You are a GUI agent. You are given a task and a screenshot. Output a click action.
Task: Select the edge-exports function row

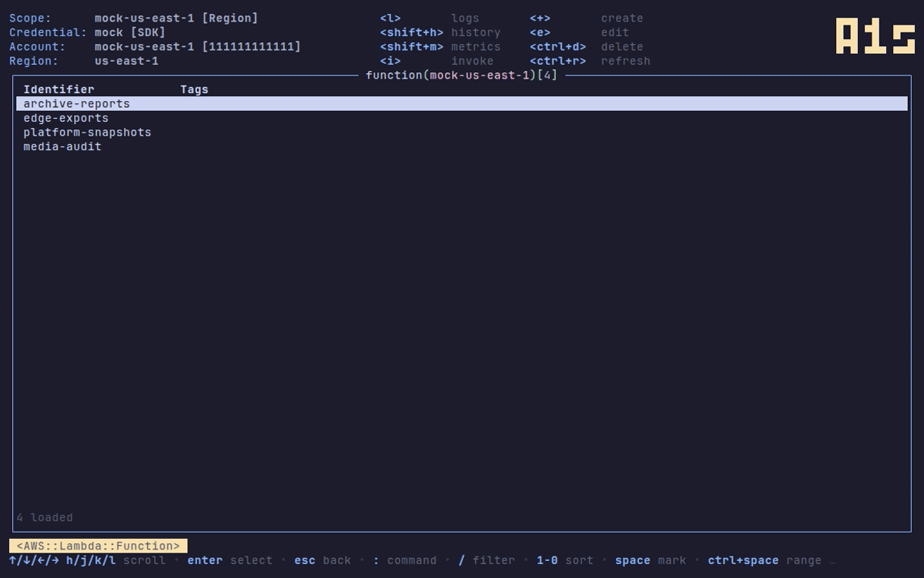(x=462, y=118)
